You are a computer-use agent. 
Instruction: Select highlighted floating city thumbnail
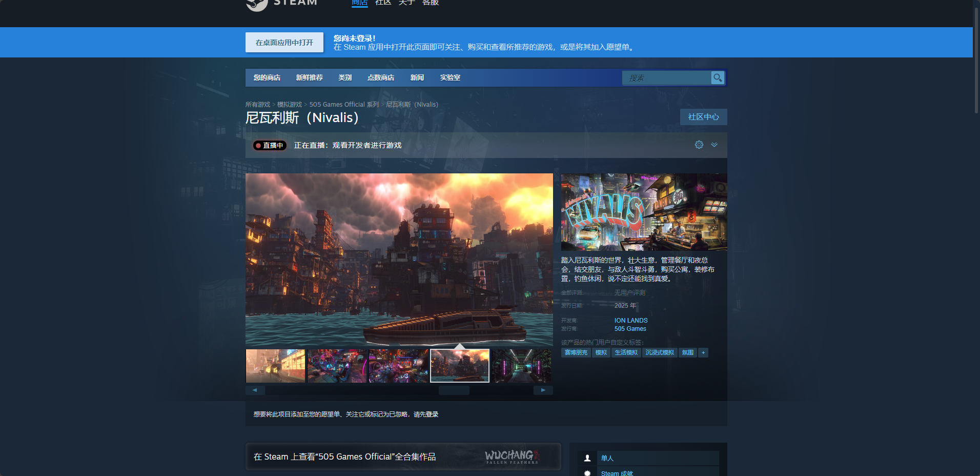pyautogui.click(x=460, y=366)
